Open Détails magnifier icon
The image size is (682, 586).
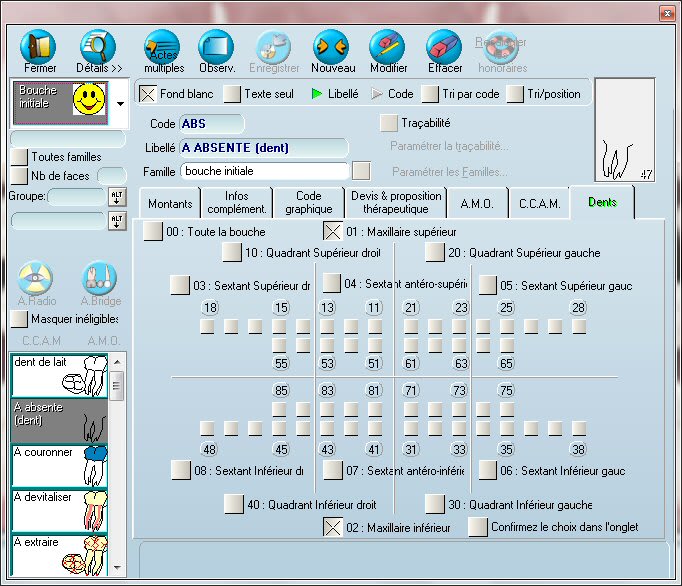click(97, 47)
